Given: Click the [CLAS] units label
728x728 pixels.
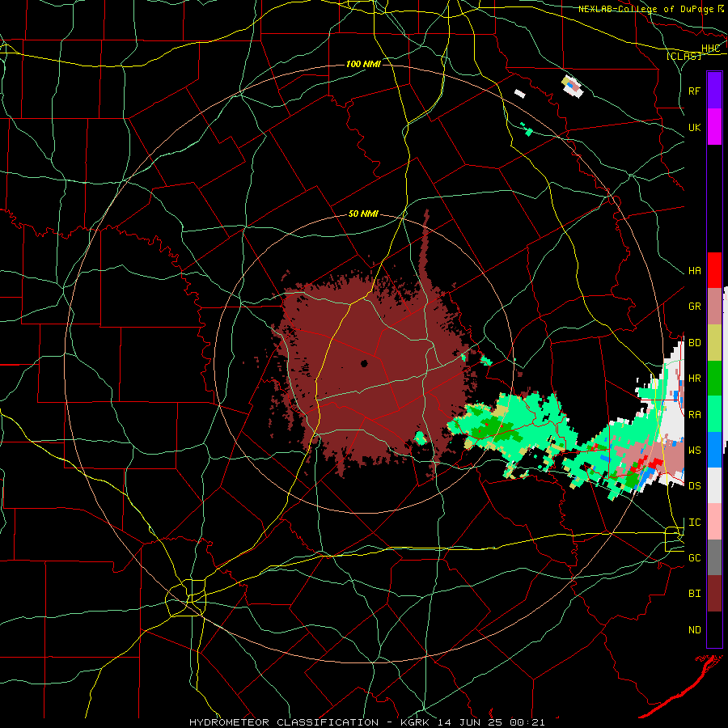Looking at the screenshot, I should click(684, 56).
